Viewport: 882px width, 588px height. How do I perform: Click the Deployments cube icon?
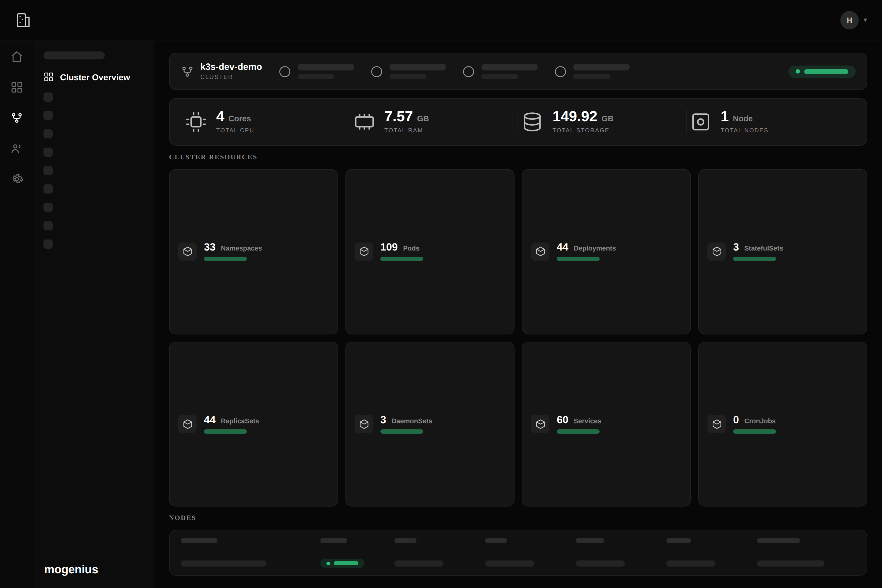pyautogui.click(x=540, y=251)
